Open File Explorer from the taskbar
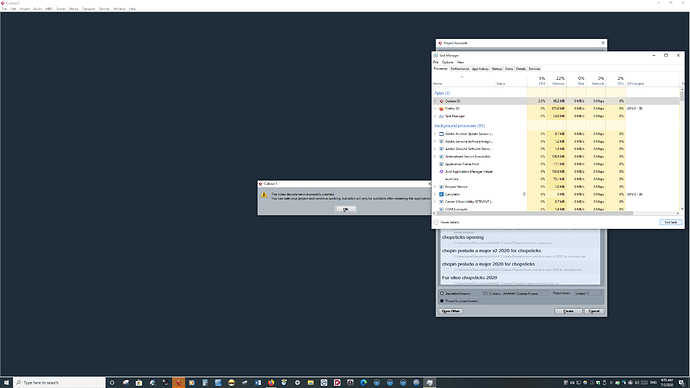690x388 pixels. (310, 383)
